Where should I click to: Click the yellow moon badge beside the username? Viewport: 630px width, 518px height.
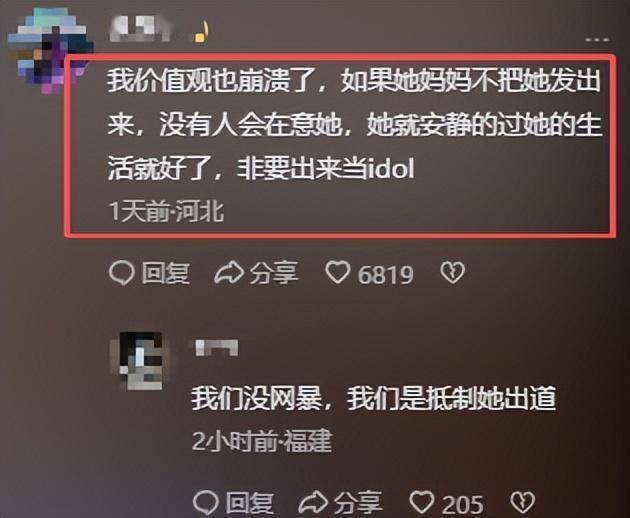tap(202, 32)
